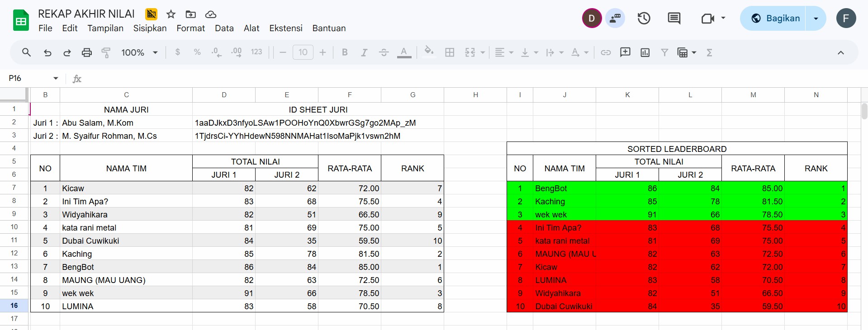The width and height of the screenshot is (868, 330).
Task: Open the Edit menu
Action: 70,28
